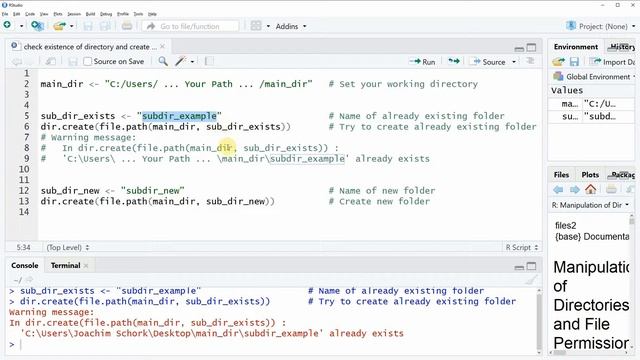Expand the recent files dropdown arrow
The image size is (640, 360).
pos(71,26)
